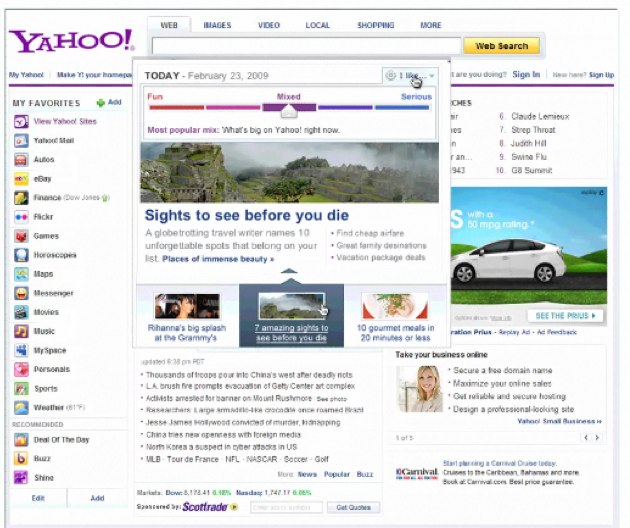The height and width of the screenshot is (528, 630).
Task: Click Edit at bottom of favorites
Action: click(38, 498)
